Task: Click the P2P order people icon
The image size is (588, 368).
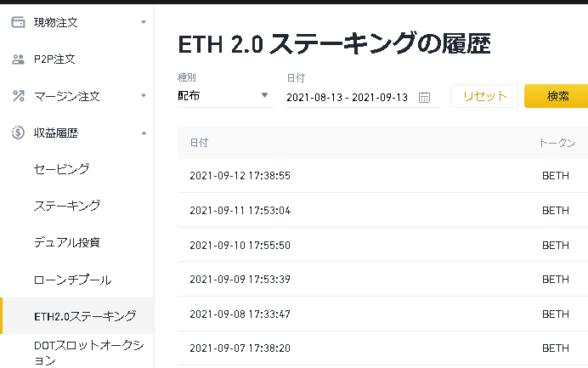Action: point(18,59)
